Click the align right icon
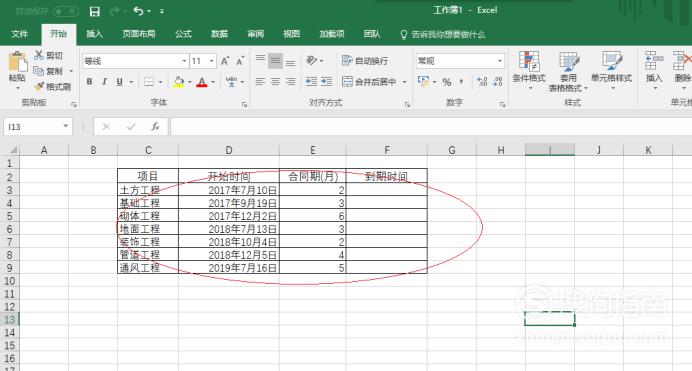The height and width of the screenshot is (371, 692). [290, 82]
